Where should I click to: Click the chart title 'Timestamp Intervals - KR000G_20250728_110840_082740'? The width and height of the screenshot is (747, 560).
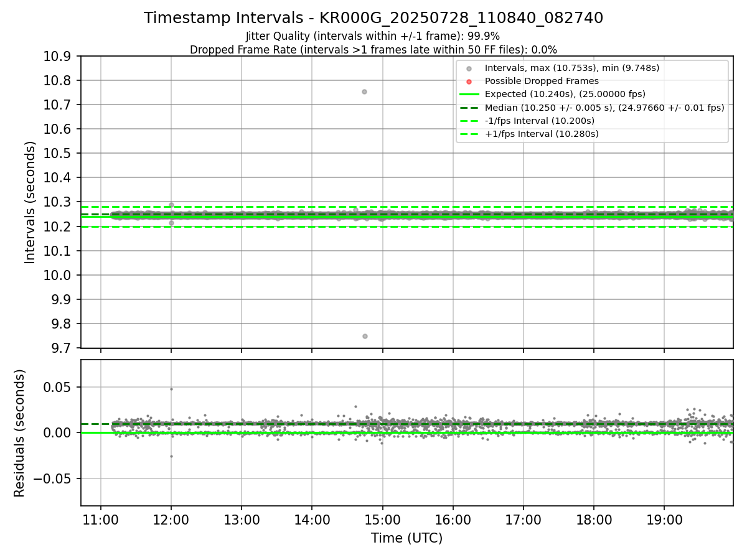374,18
